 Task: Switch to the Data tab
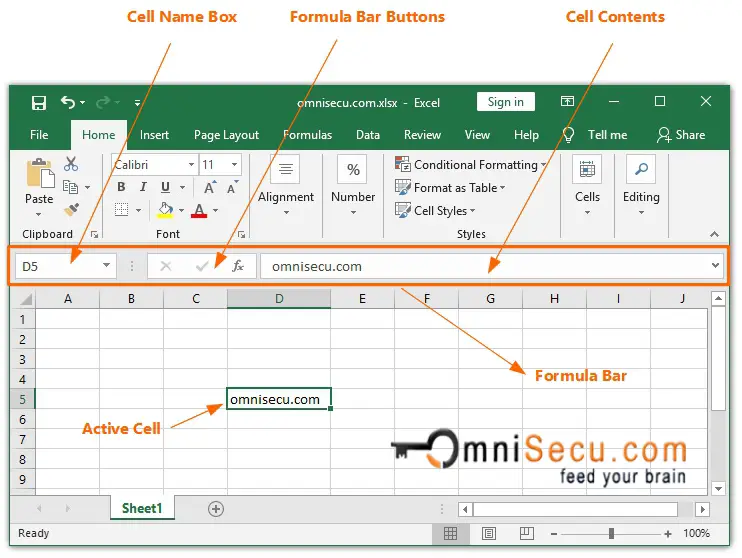[368, 135]
